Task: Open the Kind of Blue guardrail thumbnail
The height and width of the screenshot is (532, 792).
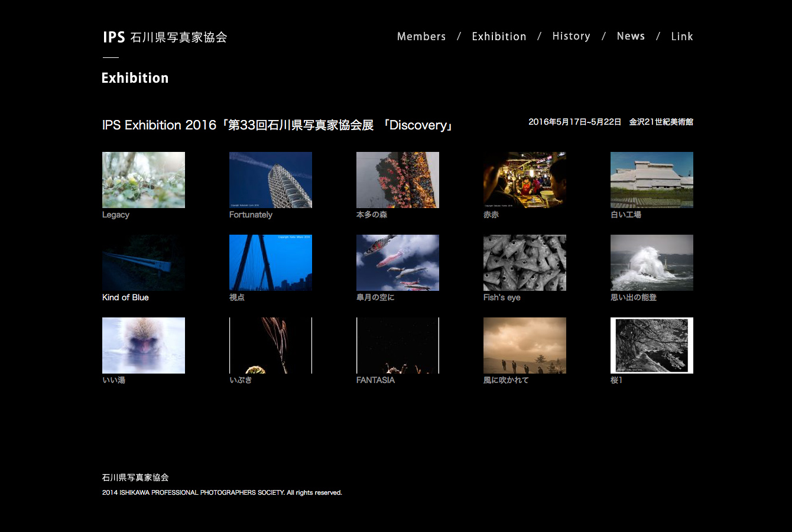Action: (144, 262)
